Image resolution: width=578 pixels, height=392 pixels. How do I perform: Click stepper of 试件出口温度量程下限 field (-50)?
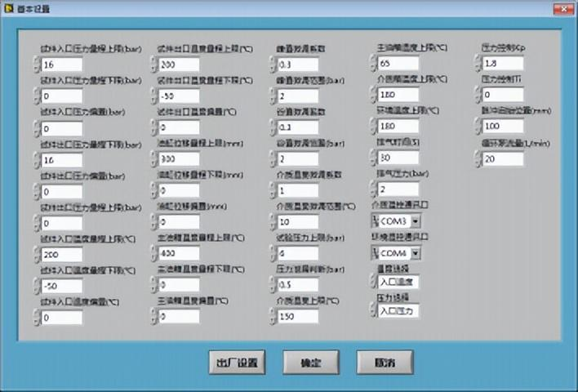[154, 96]
